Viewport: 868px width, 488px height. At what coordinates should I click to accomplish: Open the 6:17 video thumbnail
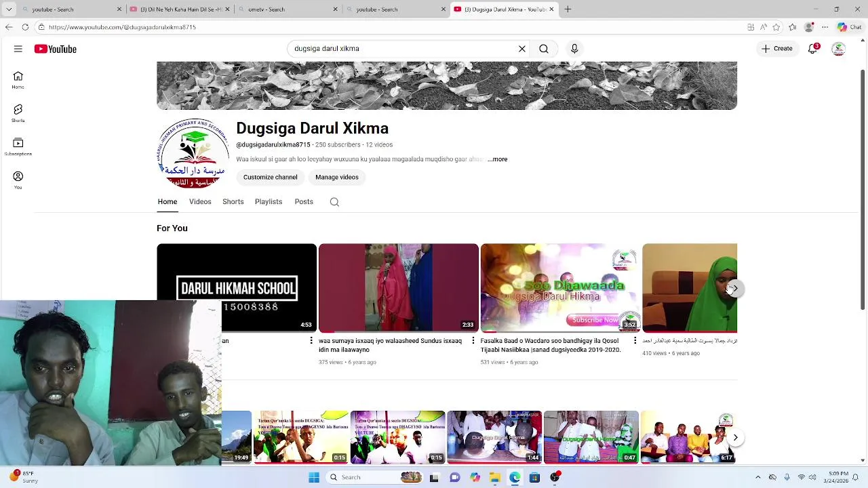[x=688, y=437]
